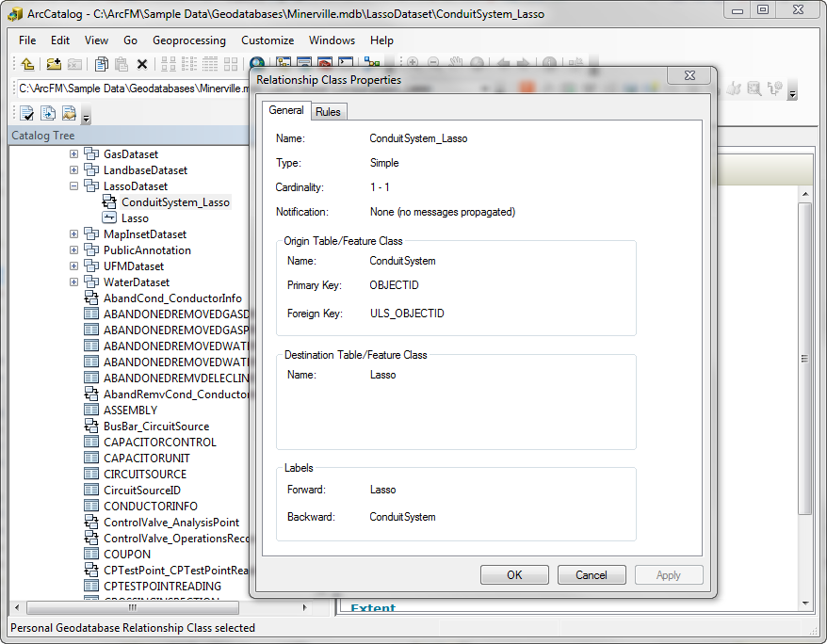Screen dimensions: 827x644
Task: Click the checkmark document icon in lower toolbar
Action: click(x=27, y=114)
